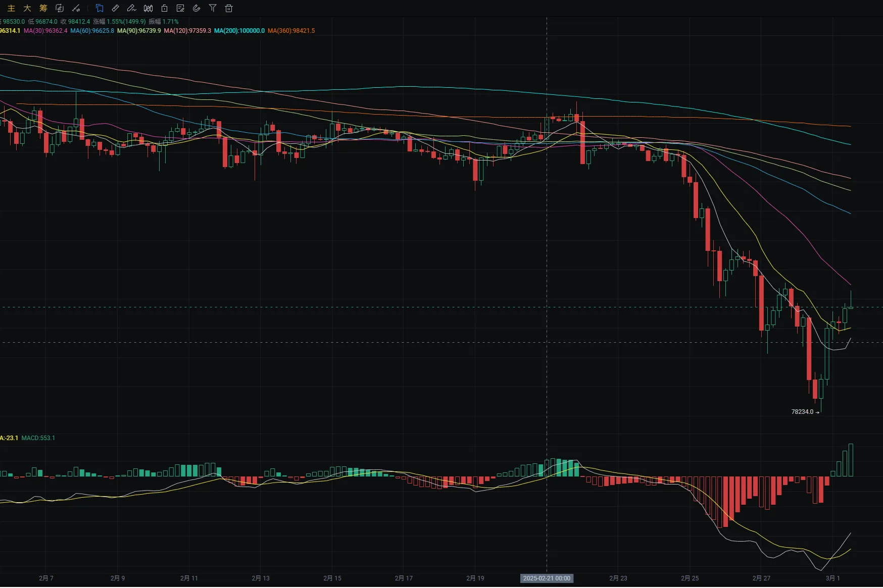Click the 振幅 1.71% value
Viewport: 883px width, 588px height.
[164, 22]
